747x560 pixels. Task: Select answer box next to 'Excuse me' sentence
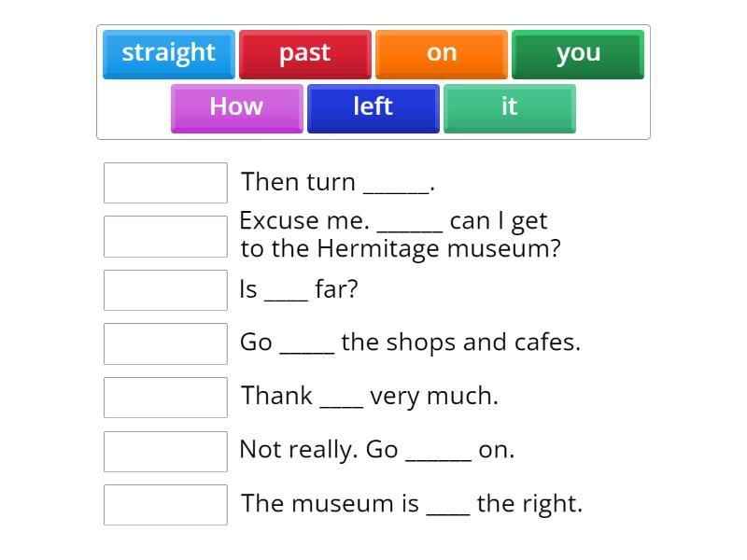click(165, 236)
